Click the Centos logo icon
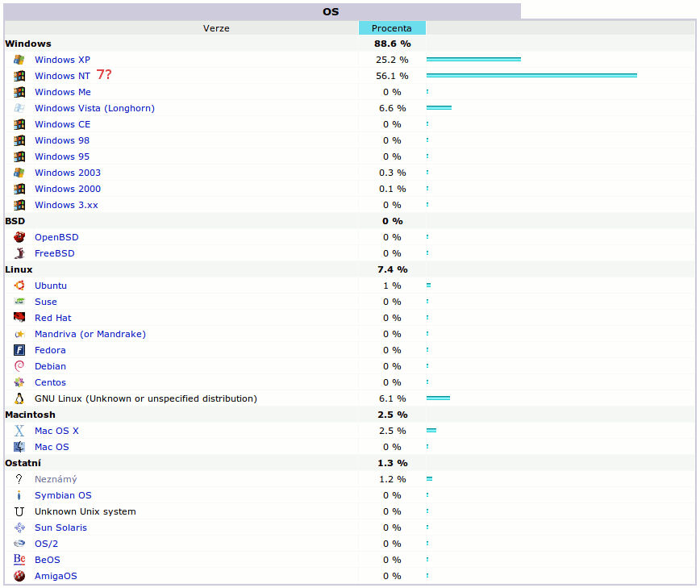 pyautogui.click(x=19, y=382)
